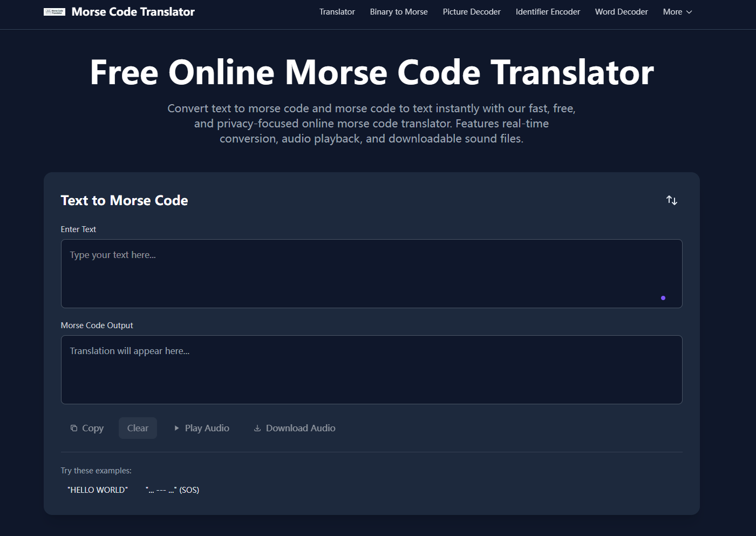The image size is (756, 536).
Task: Switch to Binary to Morse
Action: [x=399, y=11]
